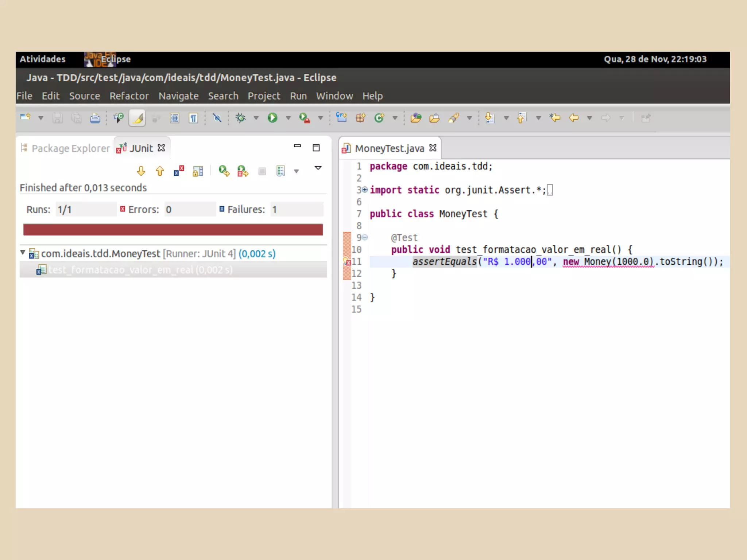Image resolution: width=747 pixels, height=560 pixels.
Task: Open the JUnit view menu triangle
Action: click(318, 168)
